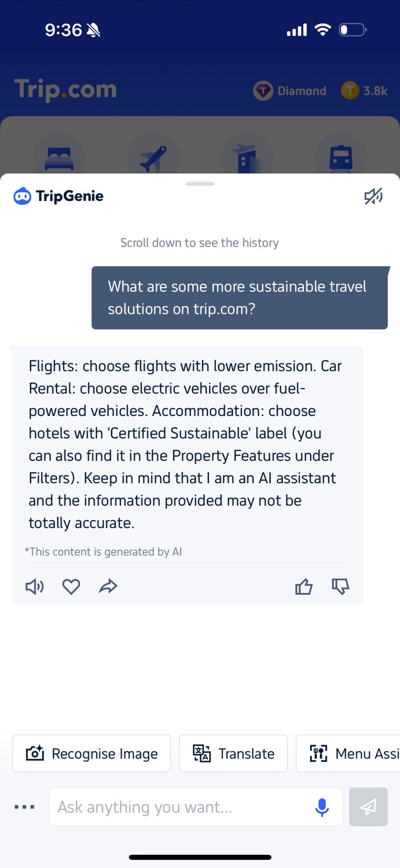Play the AI response aloud

34,586
